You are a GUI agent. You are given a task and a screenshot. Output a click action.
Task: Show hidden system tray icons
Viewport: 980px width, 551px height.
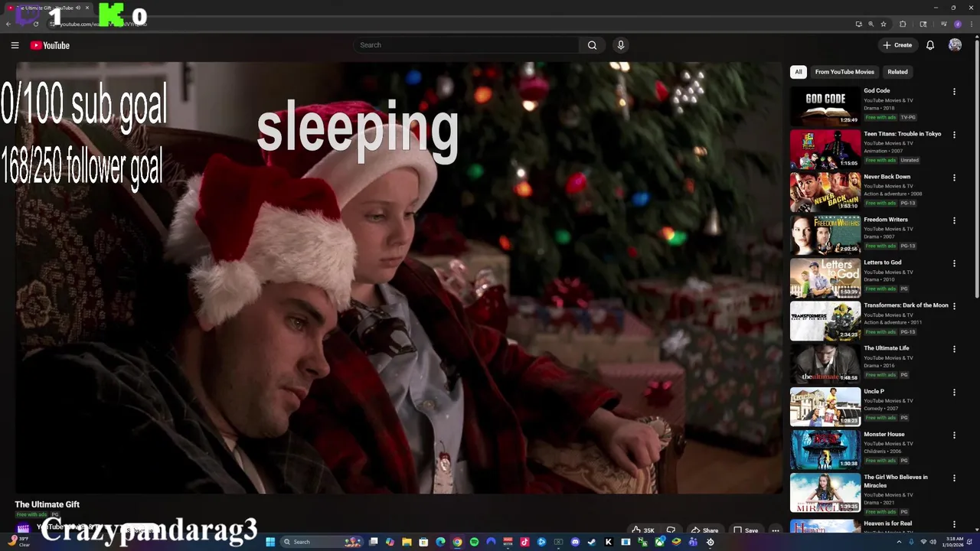[899, 542]
